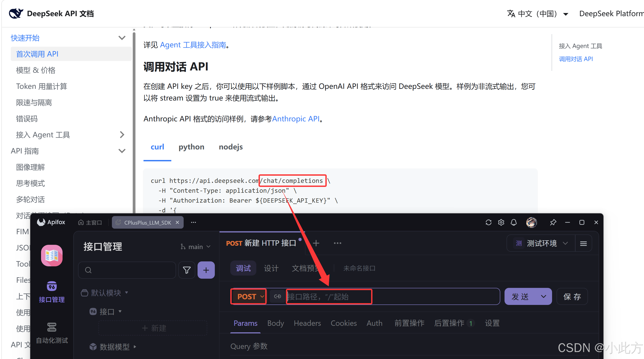The width and height of the screenshot is (644, 359).
Task: Click the Apifox logo icon
Action: click(x=41, y=222)
